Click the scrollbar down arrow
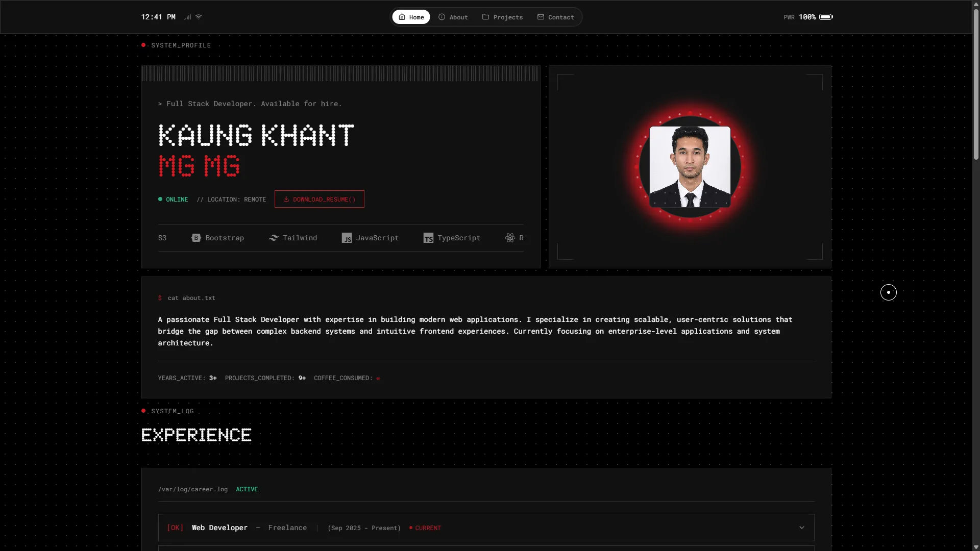This screenshot has height=551, width=980. pos(976,547)
